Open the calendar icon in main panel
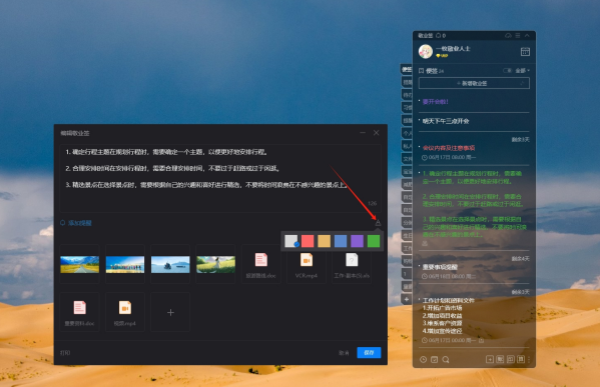Viewport: 600px width, 387px height. coord(525,52)
